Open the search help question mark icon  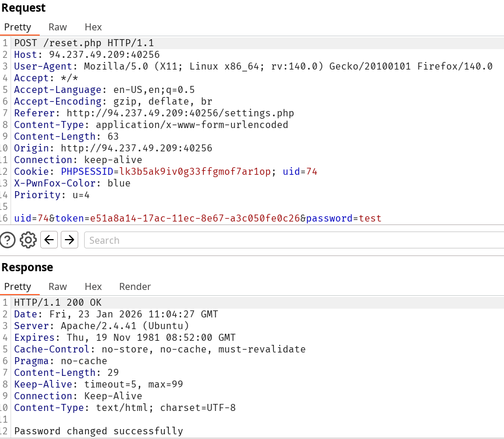click(8, 240)
